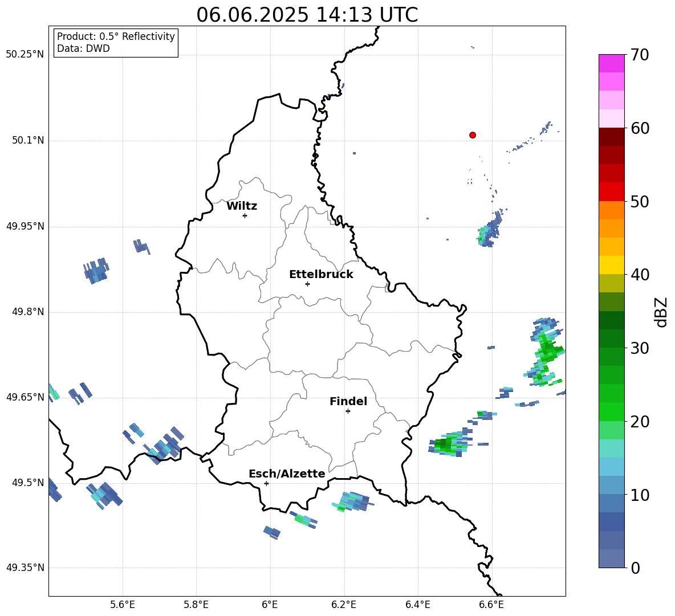
Task: Click the dBZ colorbar label
Action: 660,312
